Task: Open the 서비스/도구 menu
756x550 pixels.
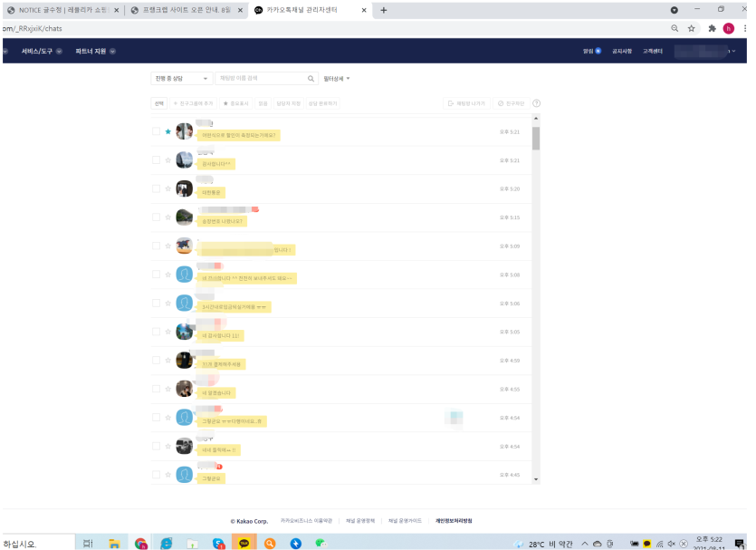Action: tap(36, 51)
